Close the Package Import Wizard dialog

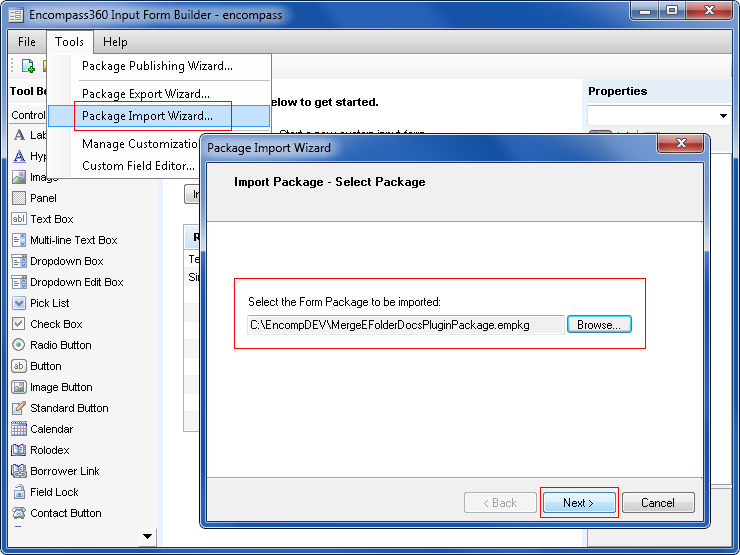tap(681, 143)
